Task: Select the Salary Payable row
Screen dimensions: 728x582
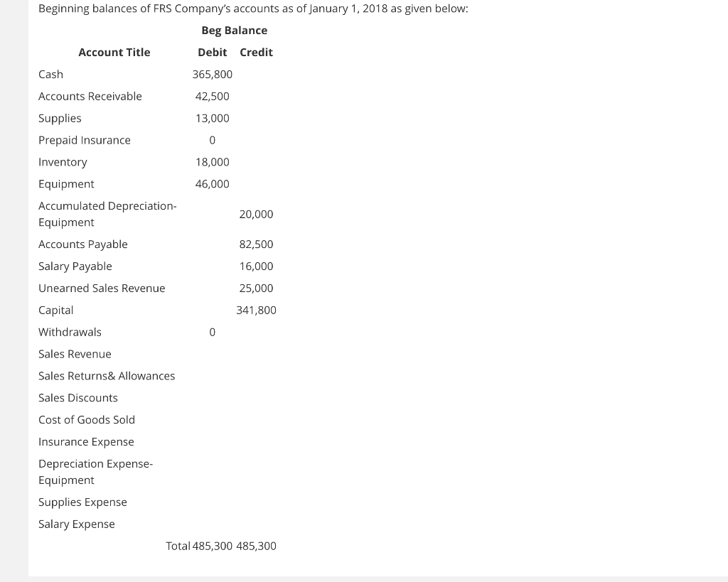Action: click(x=75, y=266)
